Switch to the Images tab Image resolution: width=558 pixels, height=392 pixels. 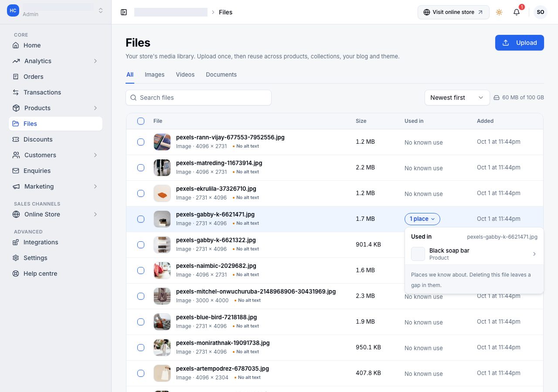point(155,74)
